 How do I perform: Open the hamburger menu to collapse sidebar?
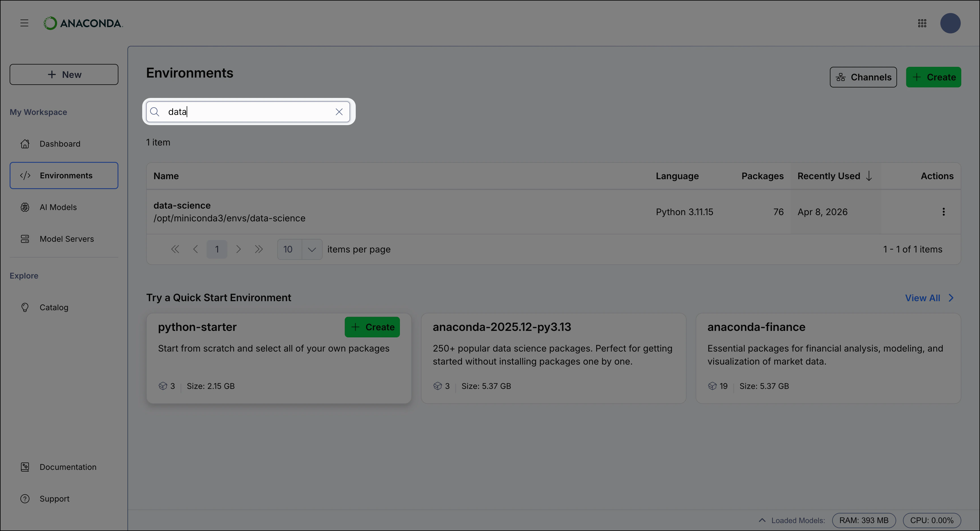coord(24,23)
